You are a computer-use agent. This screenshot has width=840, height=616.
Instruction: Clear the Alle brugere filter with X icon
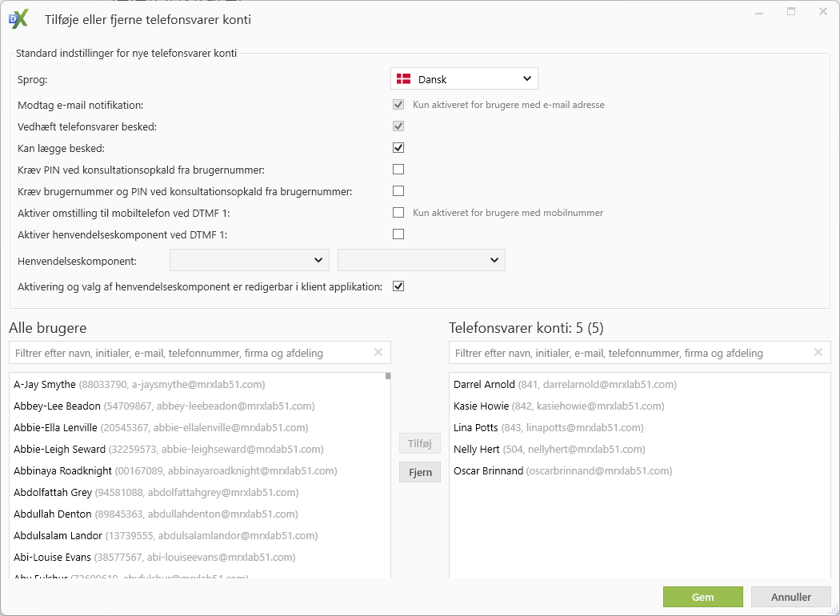click(378, 353)
